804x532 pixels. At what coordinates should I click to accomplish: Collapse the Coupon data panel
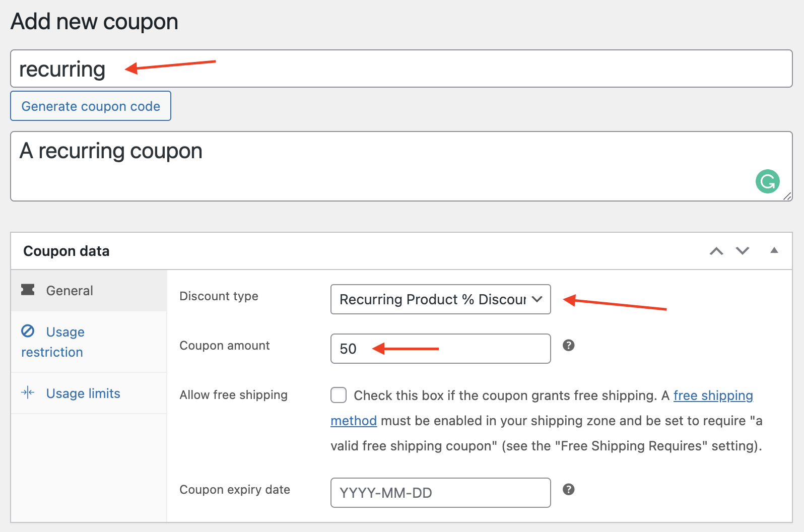(x=774, y=250)
